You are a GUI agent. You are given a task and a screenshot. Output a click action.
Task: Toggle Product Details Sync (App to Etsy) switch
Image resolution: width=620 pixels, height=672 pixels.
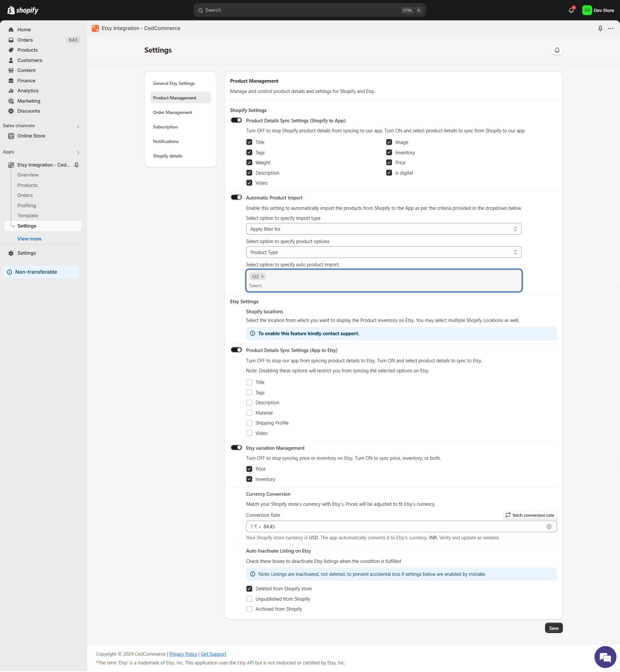point(236,350)
